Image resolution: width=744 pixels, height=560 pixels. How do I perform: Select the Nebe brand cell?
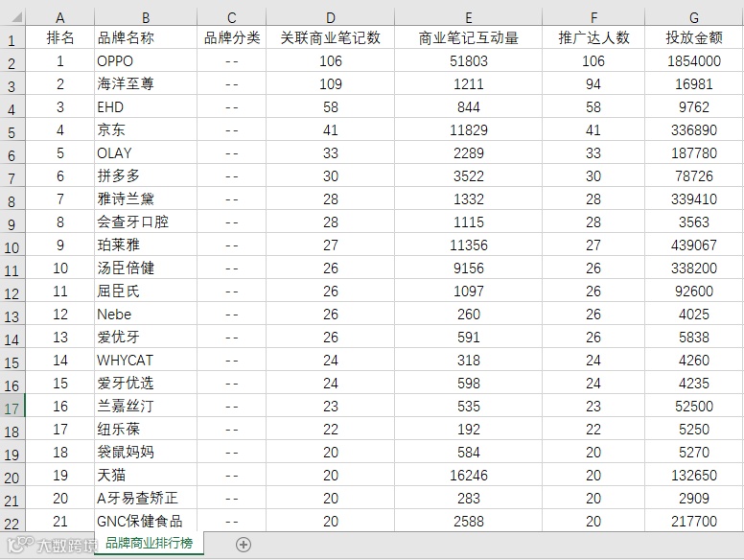point(146,315)
